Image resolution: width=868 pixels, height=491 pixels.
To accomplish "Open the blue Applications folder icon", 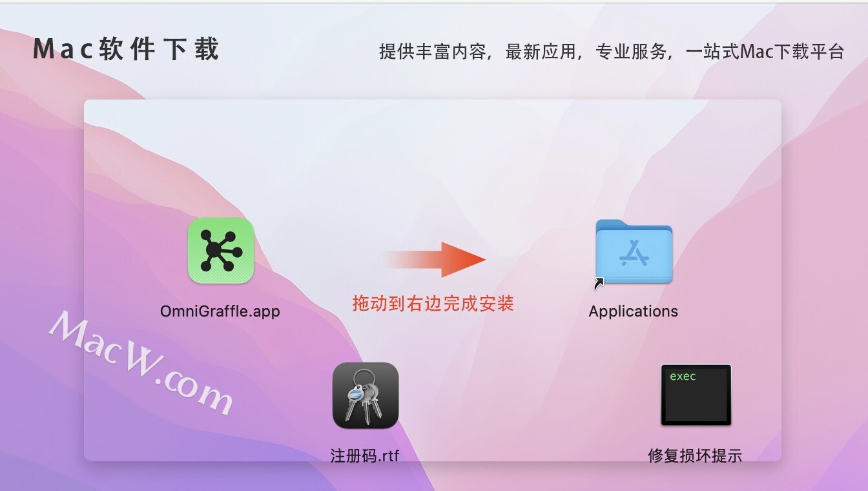I will click(634, 251).
